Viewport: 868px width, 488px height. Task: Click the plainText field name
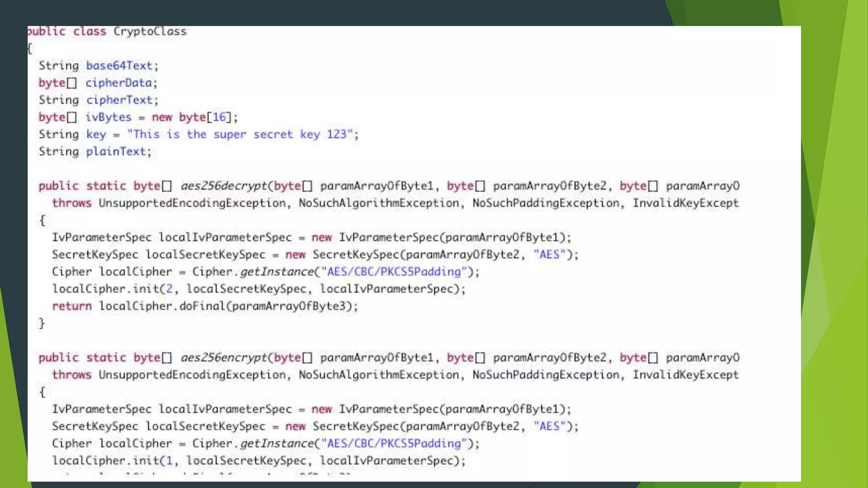(116, 152)
